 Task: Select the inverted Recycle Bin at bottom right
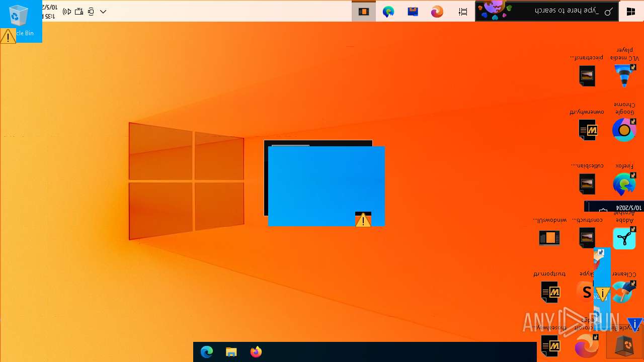624,346
